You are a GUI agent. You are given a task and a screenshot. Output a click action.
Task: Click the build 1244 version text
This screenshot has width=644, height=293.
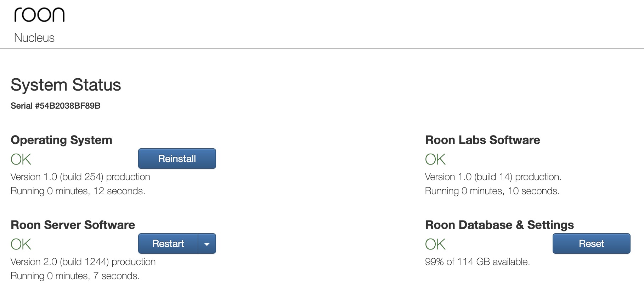[x=83, y=262]
